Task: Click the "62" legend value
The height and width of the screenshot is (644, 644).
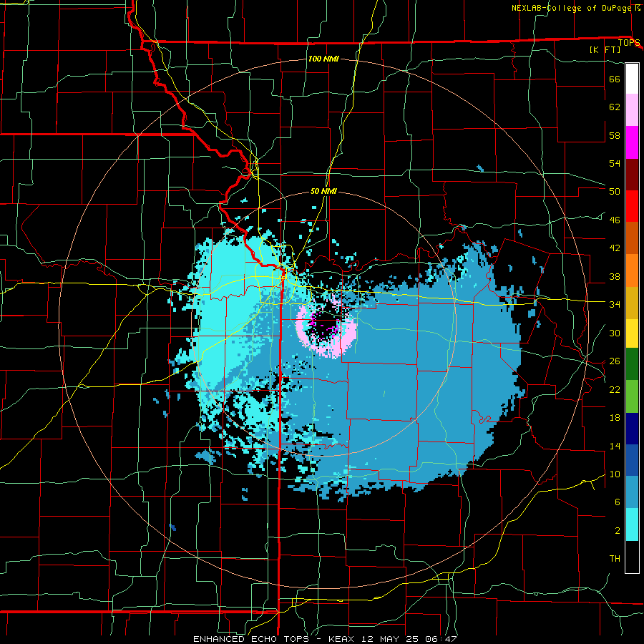Action: coord(615,107)
